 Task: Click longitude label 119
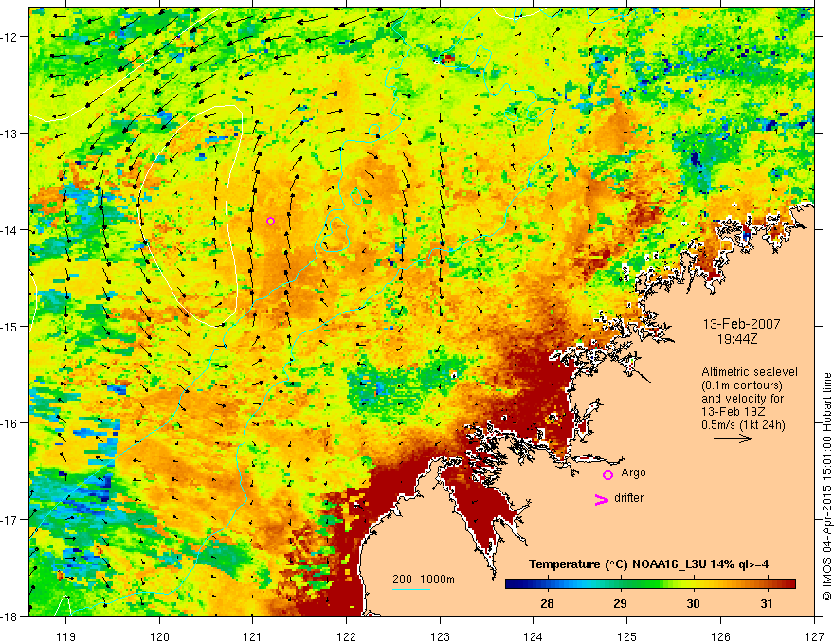(x=66, y=636)
